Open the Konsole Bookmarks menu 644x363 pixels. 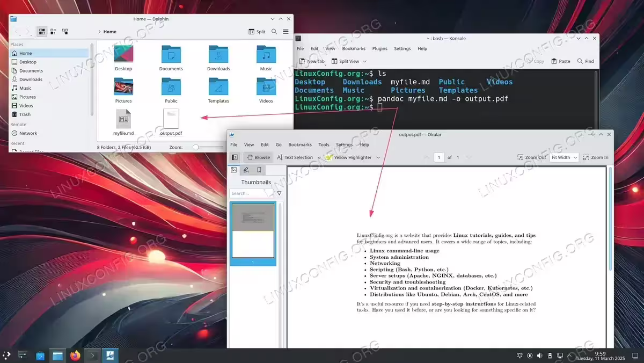click(x=354, y=48)
